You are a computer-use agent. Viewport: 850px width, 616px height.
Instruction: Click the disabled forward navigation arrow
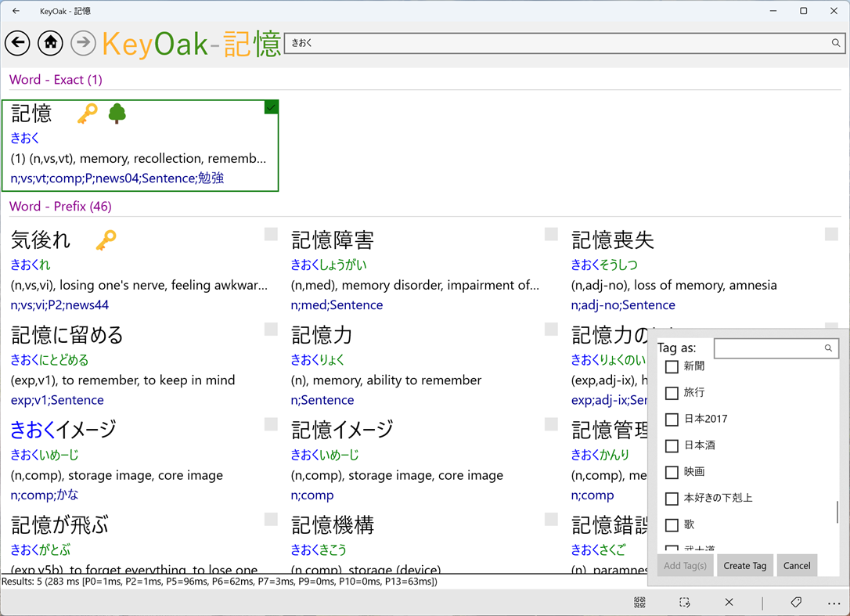click(x=83, y=43)
